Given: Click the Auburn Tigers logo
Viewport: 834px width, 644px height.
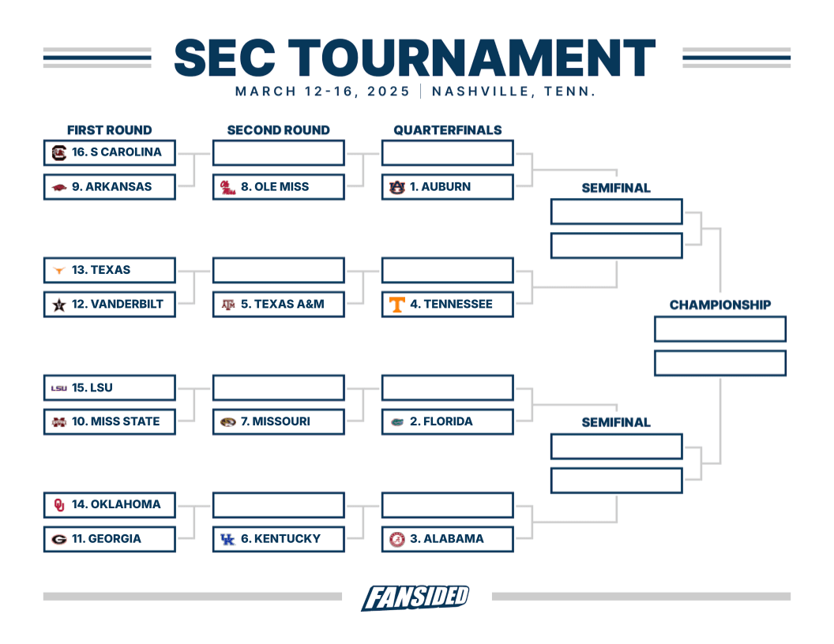Looking at the screenshot, I should coord(396,187).
